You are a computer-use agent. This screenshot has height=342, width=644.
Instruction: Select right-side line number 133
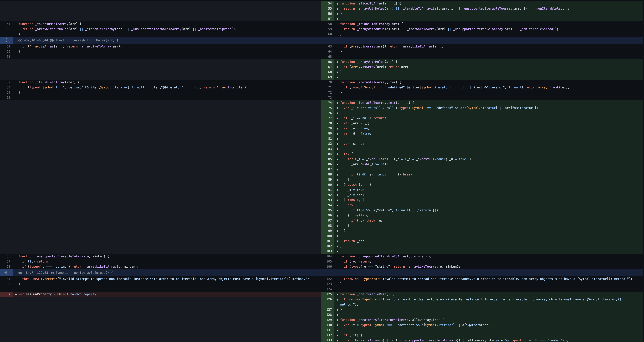tap(329, 340)
